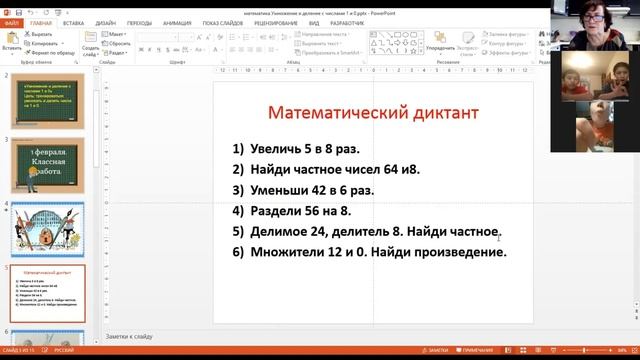640x360 pixels.
Task: Toggle Italic (К) formatting
Action: (150, 50)
